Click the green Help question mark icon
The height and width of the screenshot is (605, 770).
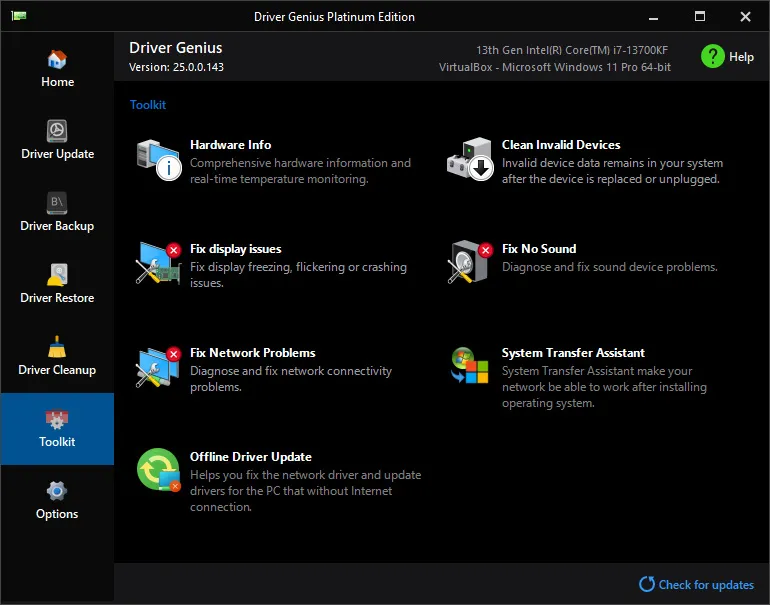coord(713,56)
